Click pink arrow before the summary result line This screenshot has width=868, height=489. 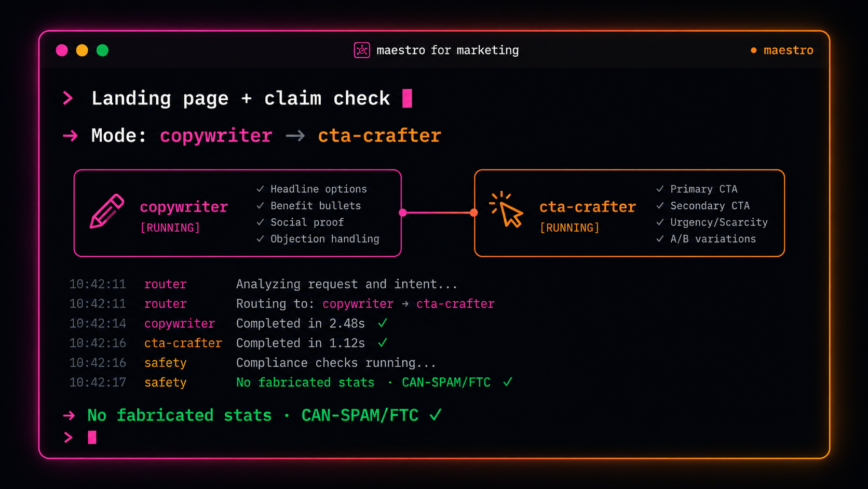tap(69, 415)
